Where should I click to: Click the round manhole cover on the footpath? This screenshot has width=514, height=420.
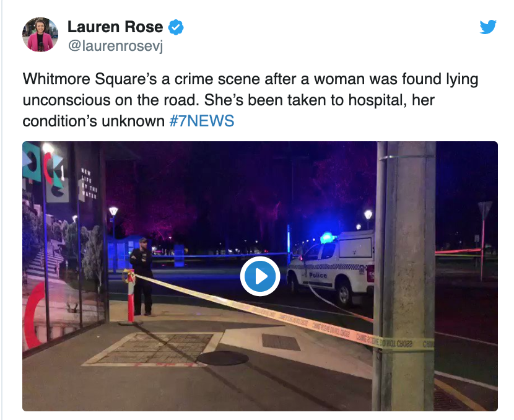(x=222, y=358)
